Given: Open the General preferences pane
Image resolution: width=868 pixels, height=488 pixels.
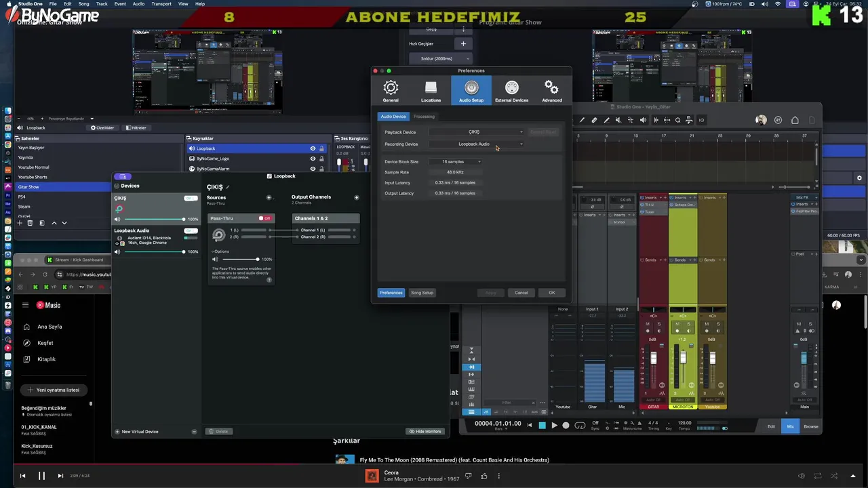Looking at the screenshot, I should [x=391, y=90].
